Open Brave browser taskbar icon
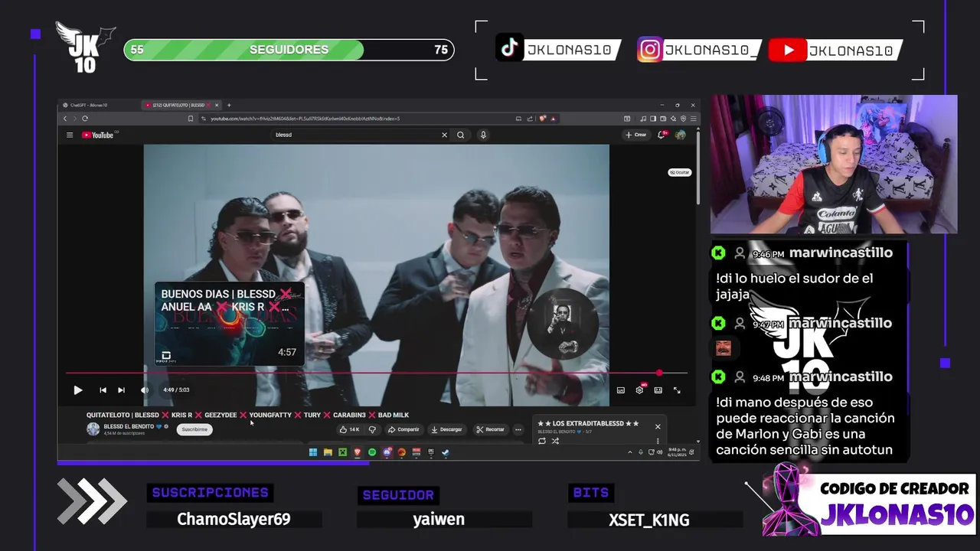The height and width of the screenshot is (551, 980). (x=358, y=452)
